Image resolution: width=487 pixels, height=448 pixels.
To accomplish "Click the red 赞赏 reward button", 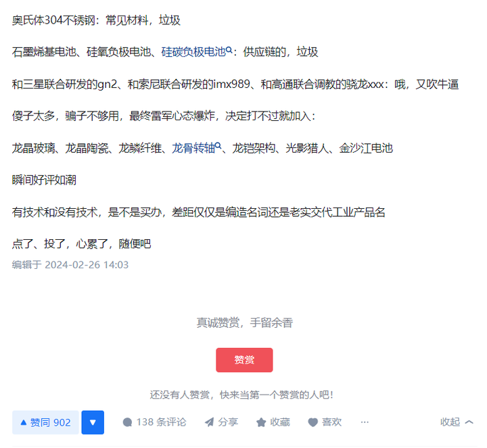I will point(244,360).
